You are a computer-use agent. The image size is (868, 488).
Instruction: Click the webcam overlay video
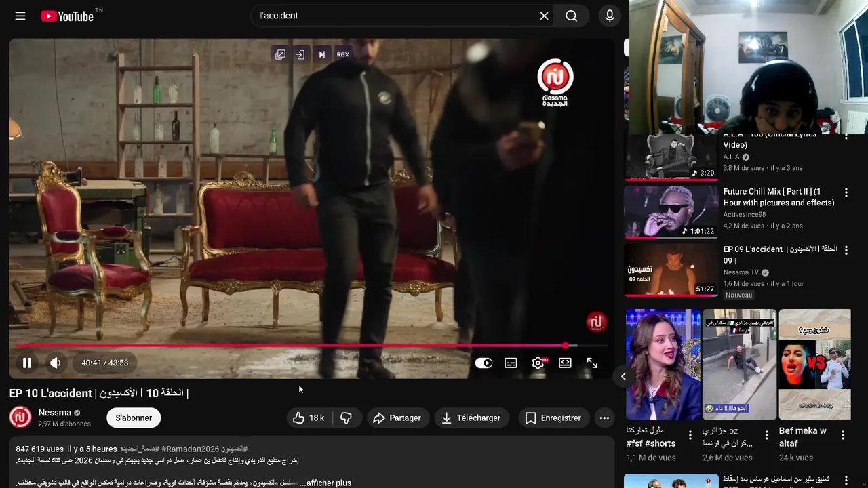point(749,67)
